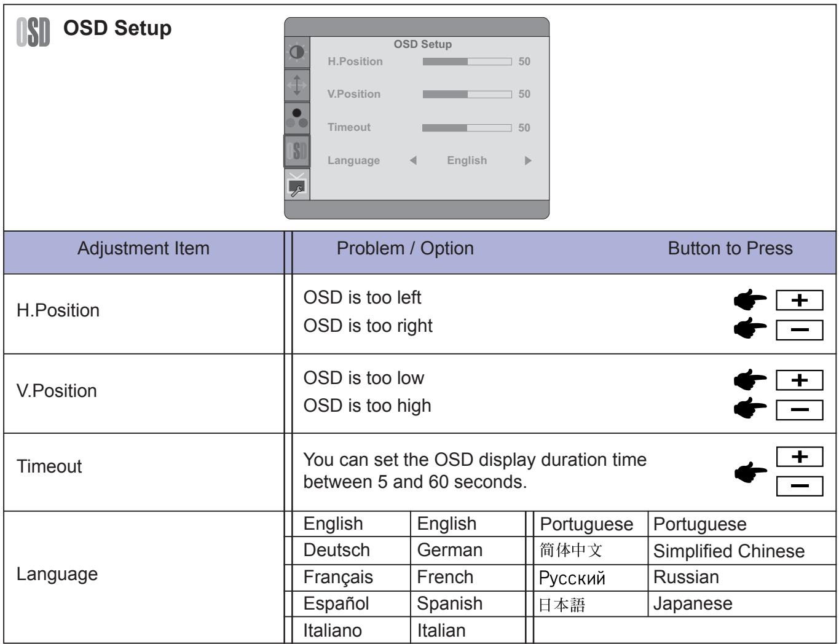Screen dimensions: 839x644
Task: Adjust the V.Position slider bar
Action: (467, 94)
